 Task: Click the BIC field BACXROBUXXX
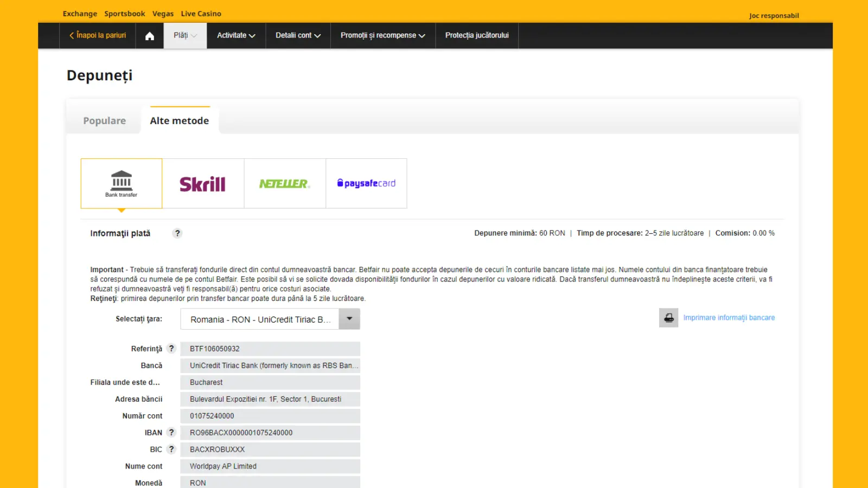[x=270, y=450]
